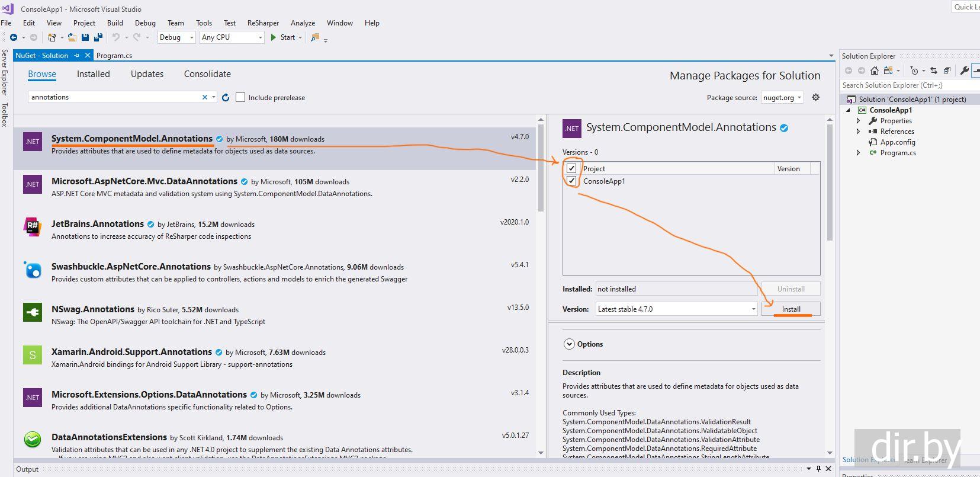Open the Latest stable 4.7.0 version dropdown

[676, 309]
